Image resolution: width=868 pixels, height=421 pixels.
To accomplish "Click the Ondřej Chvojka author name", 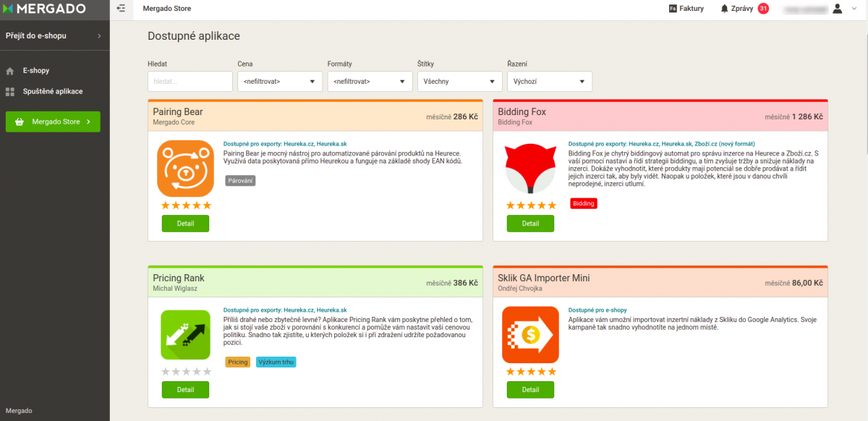I will click(x=520, y=289).
